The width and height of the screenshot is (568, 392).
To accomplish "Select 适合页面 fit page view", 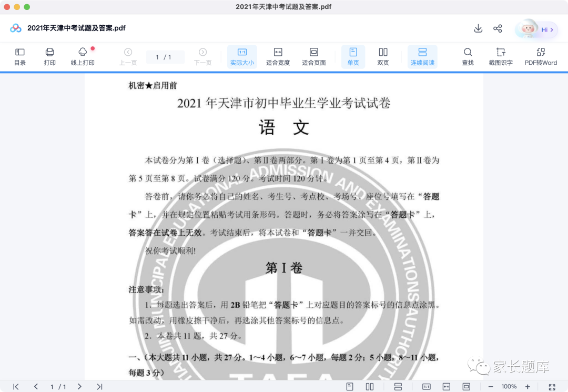I will [313, 57].
